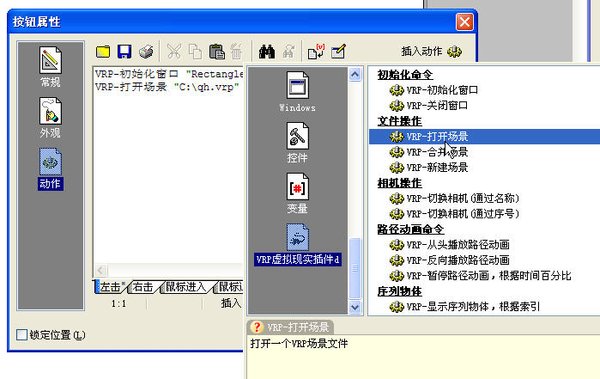Open the 外观 appearance page
This screenshot has height=379, width=600.
(50, 118)
